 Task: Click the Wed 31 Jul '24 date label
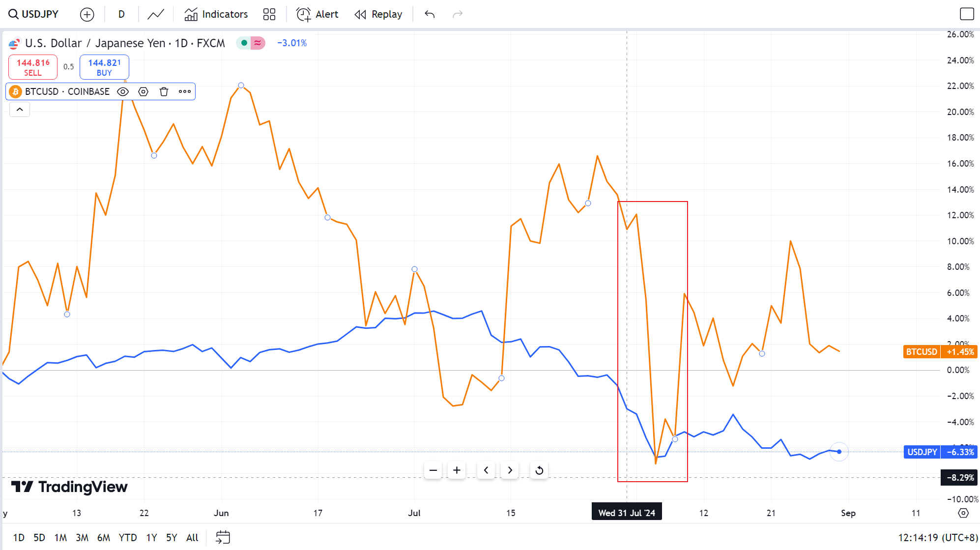pyautogui.click(x=627, y=513)
